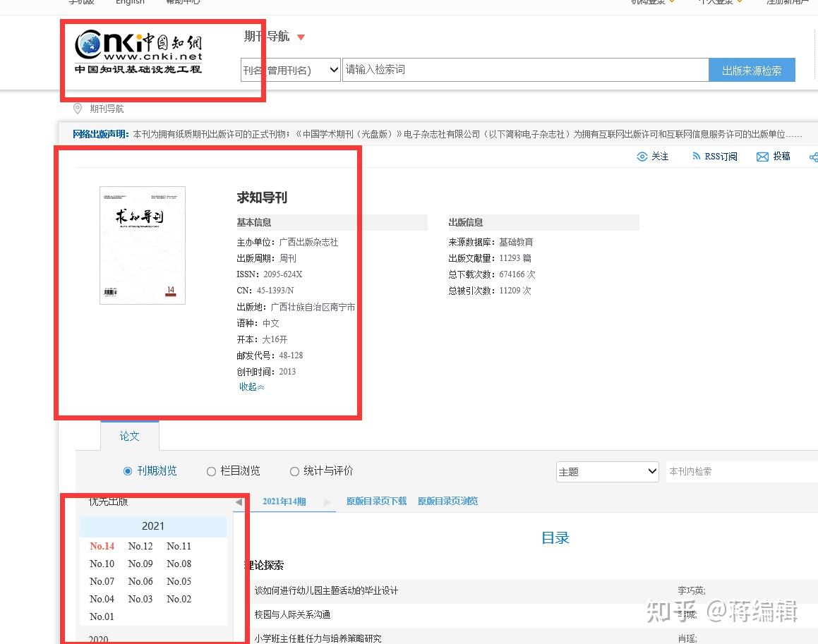The width and height of the screenshot is (818, 644).
Task: Select issue No.09 in 2021
Action: click(x=140, y=564)
